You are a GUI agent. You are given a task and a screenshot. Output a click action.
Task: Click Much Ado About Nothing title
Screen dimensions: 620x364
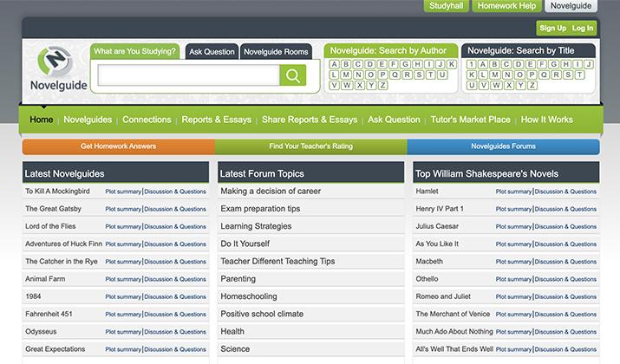[x=454, y=332]
